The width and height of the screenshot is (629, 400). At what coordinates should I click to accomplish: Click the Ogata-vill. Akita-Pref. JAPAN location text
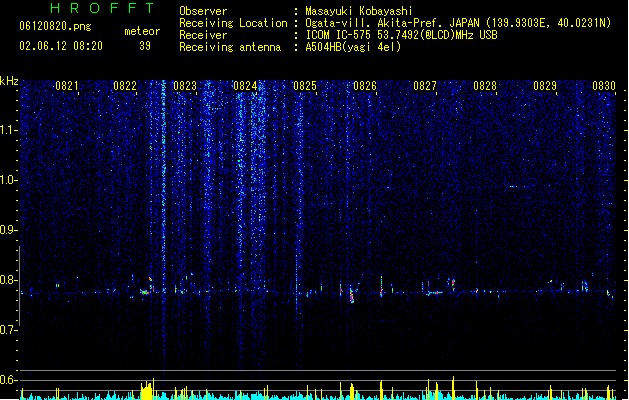click(458, 23)
